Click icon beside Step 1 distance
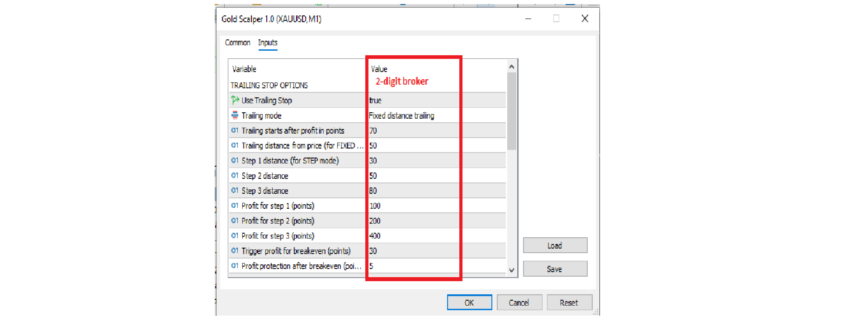868x326 pixels. [x=235, y=160]
